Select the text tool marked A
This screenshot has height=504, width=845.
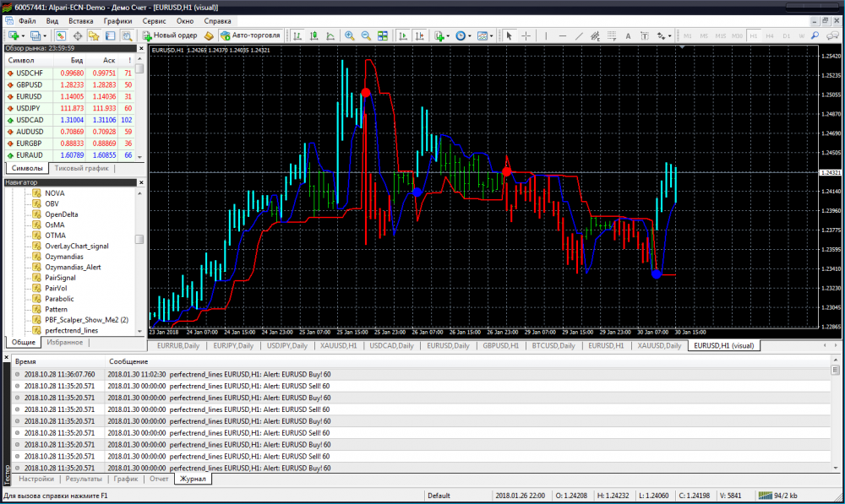628,35
